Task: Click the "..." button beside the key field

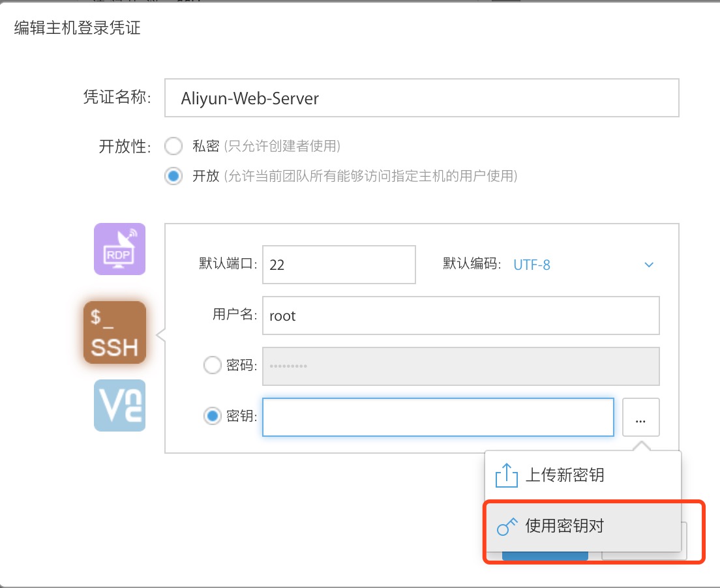Action: pyautogui.click(x=640, y=417)
